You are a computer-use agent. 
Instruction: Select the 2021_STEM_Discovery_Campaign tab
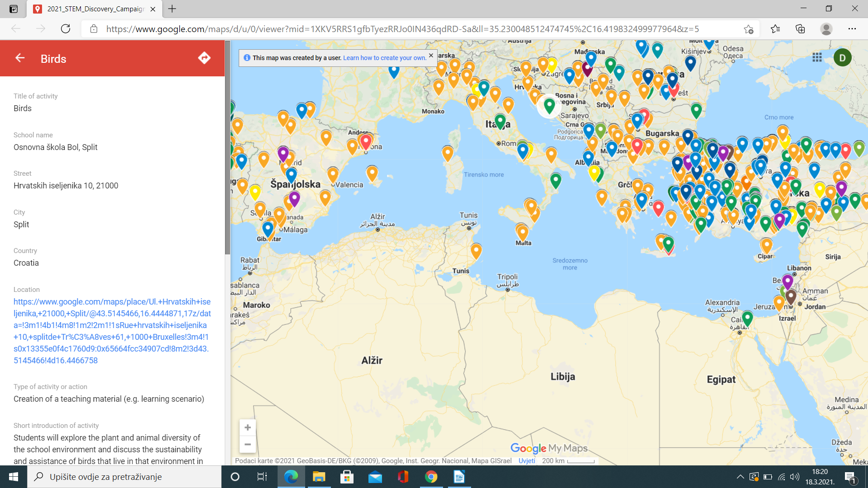coord(94,9)
